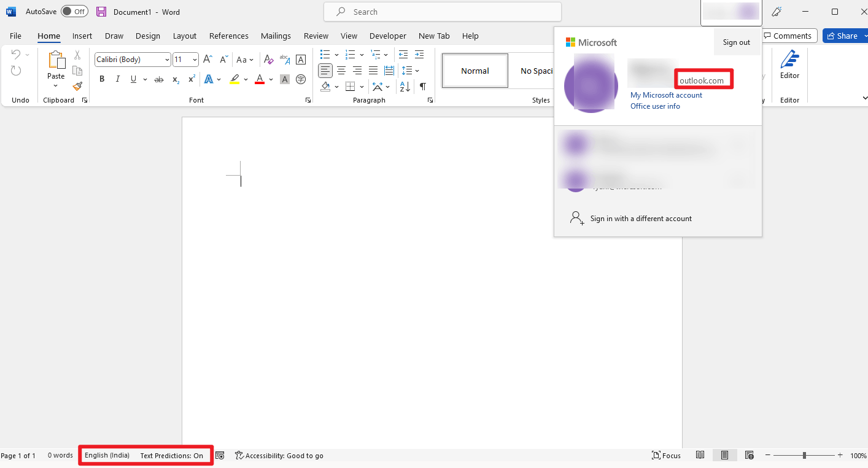Viewport: 868px width, 468px height.
Task: Click the Character Border icon
Action: click(x=301, y=60)
